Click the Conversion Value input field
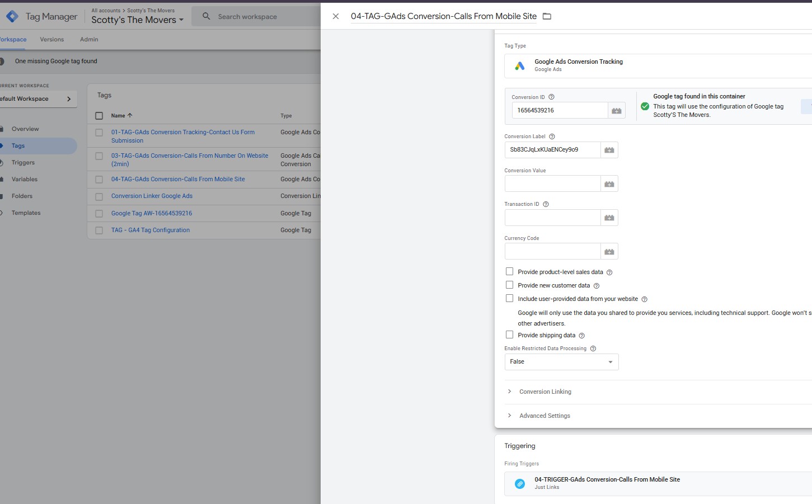Viewport: 812px width, 504px height. click(x=553, y=184)
